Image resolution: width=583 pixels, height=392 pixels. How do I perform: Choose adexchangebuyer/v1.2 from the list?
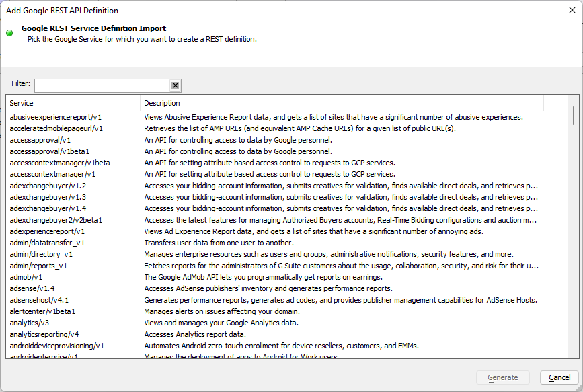pos(48,186)
